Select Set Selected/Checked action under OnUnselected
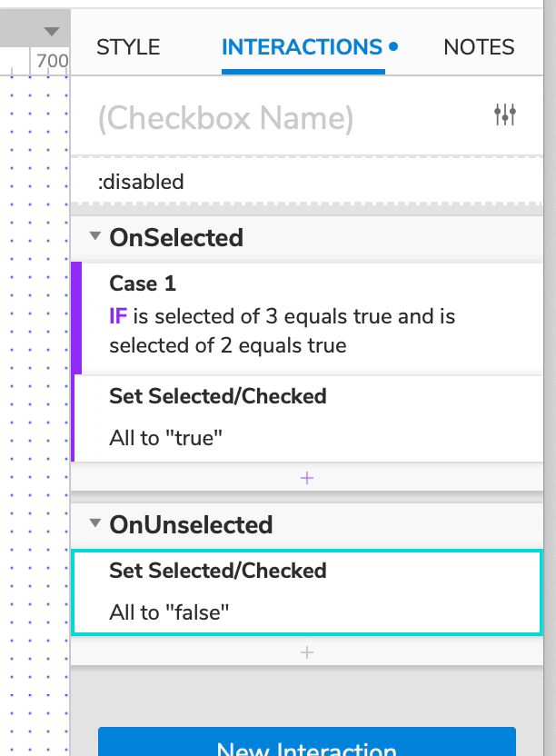The width and height of the screenshot is (556, 756). [218, 571]
